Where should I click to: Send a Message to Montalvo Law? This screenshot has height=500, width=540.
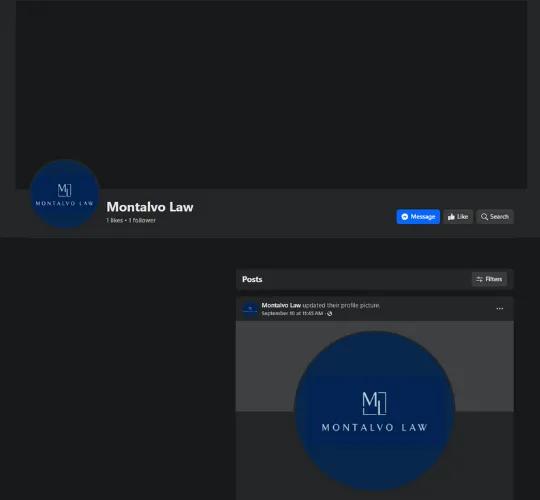(x=418, y=217)
